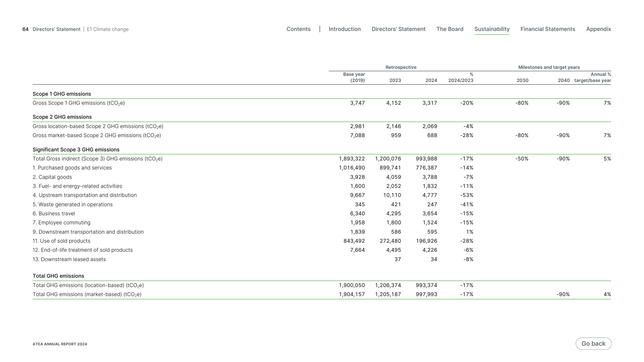The image size is (644, 362).
Task: Go to Financial Statements section
Action: tap(548, 29)
